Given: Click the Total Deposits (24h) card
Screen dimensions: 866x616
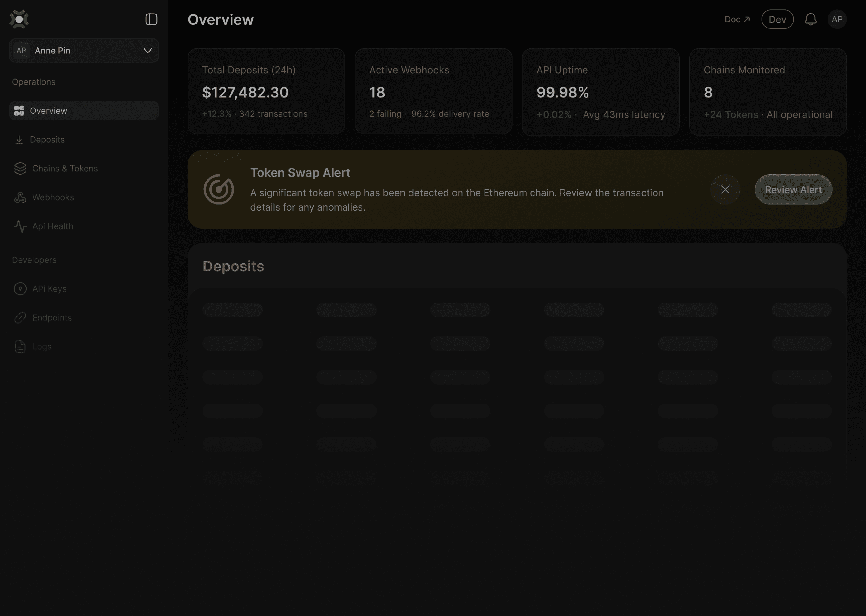Looking at the screenshot, I should 266,91.
